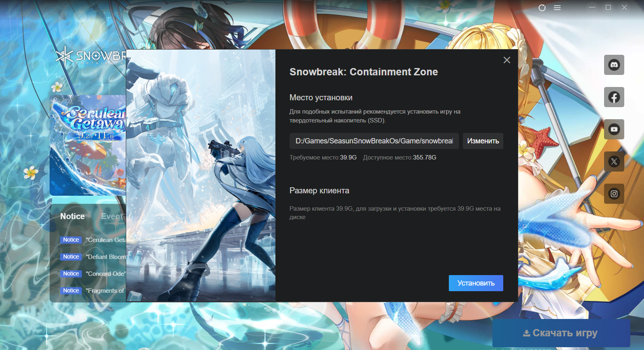Switch to the Notice tab

click(73, 216)
